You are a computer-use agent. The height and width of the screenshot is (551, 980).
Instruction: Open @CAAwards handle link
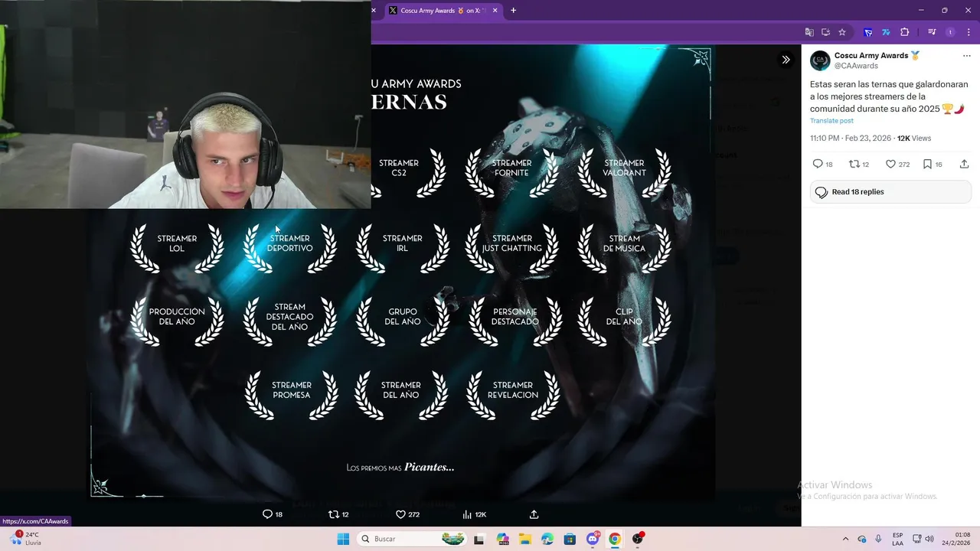(856, 66)
